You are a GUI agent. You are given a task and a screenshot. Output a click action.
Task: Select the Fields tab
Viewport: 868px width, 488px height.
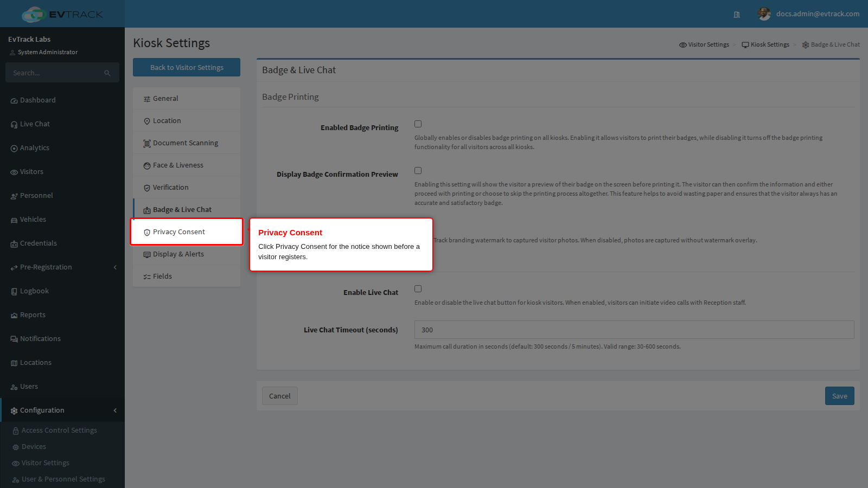(187, 277)
